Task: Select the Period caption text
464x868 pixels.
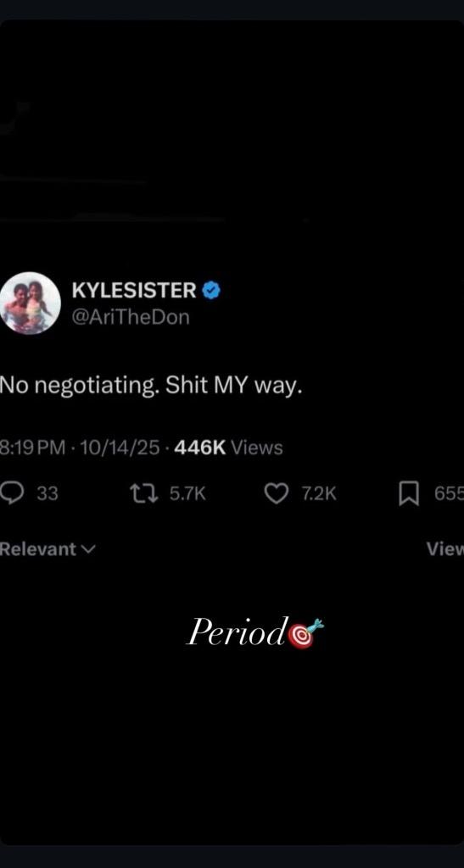Action: 237,632
